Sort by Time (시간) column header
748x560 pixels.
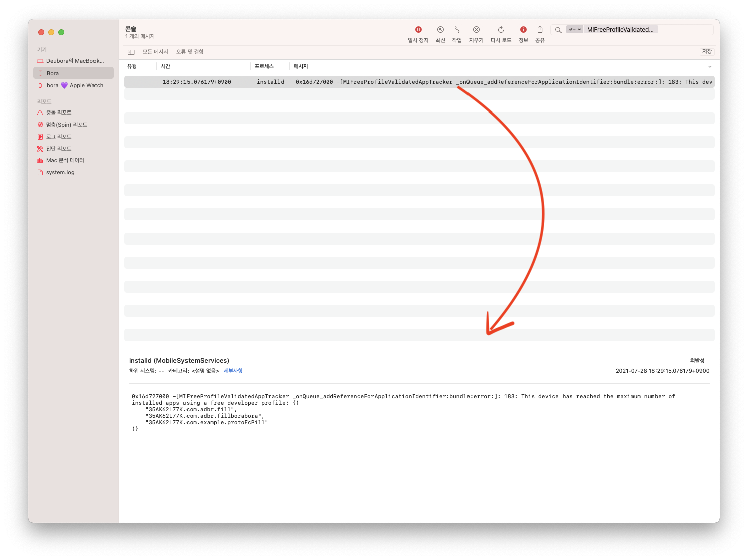(x=166, y=66)
